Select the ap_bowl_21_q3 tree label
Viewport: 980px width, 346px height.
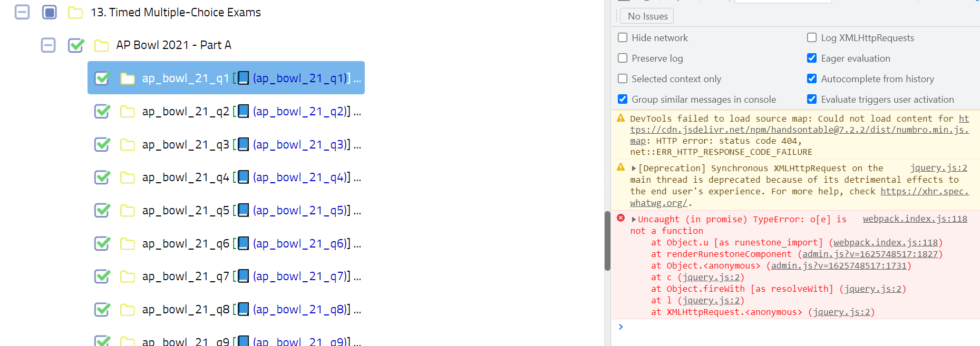coord(186,144)
